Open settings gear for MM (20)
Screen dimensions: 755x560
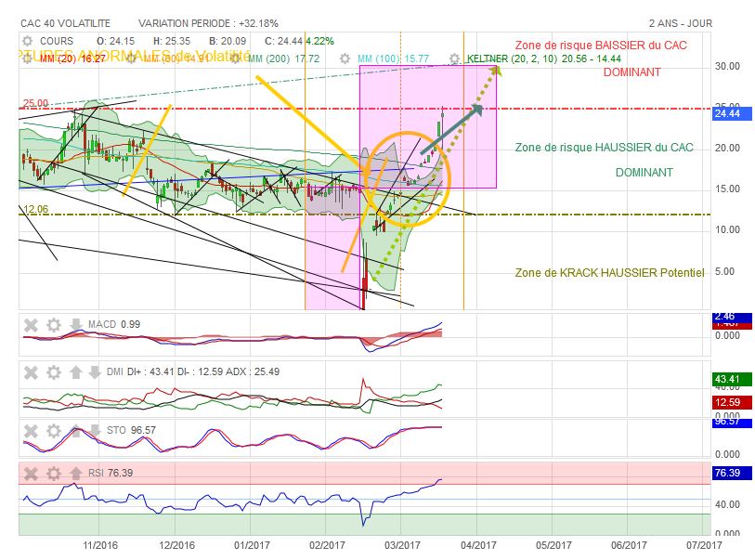click(28, 59)
